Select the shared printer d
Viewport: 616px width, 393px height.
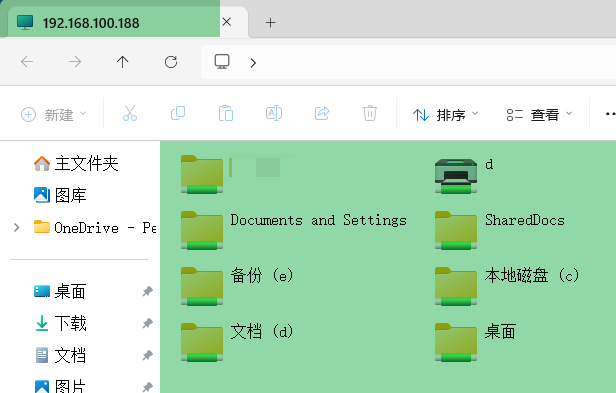(x=464, y=175)
